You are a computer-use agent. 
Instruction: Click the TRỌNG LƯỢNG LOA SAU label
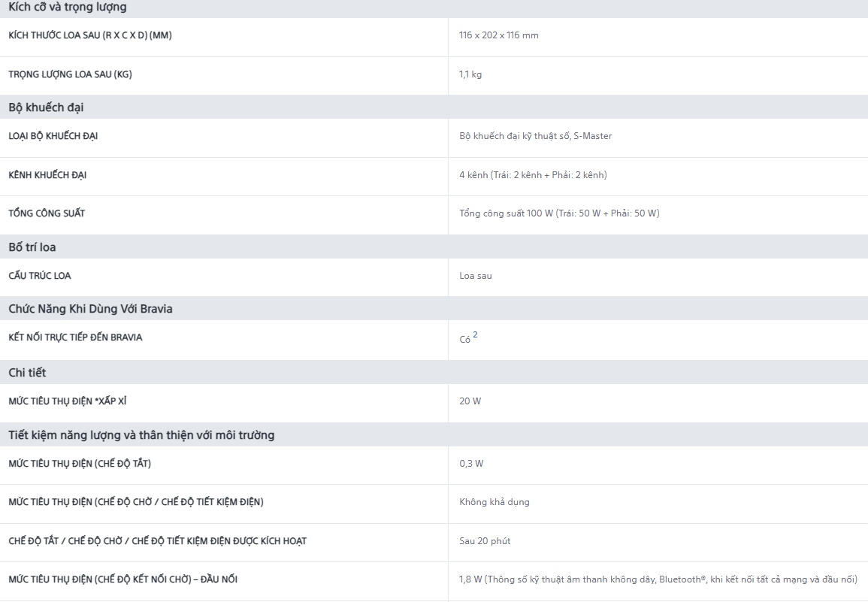click(x=71, y=74)
